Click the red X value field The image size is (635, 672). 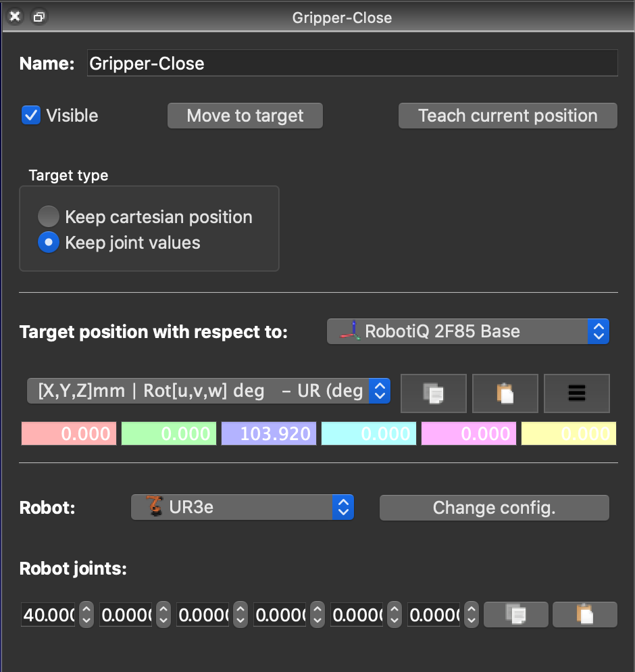point(68,433)
